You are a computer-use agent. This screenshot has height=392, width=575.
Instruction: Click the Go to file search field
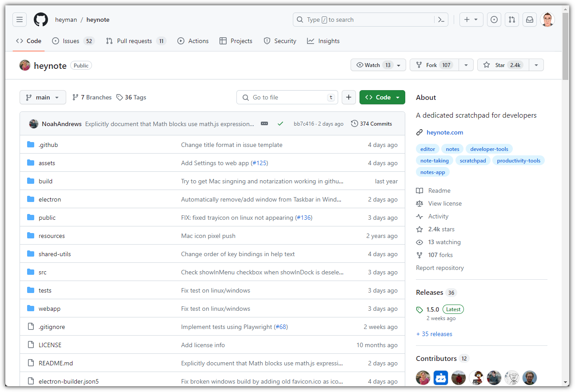(x=287, y=97)
